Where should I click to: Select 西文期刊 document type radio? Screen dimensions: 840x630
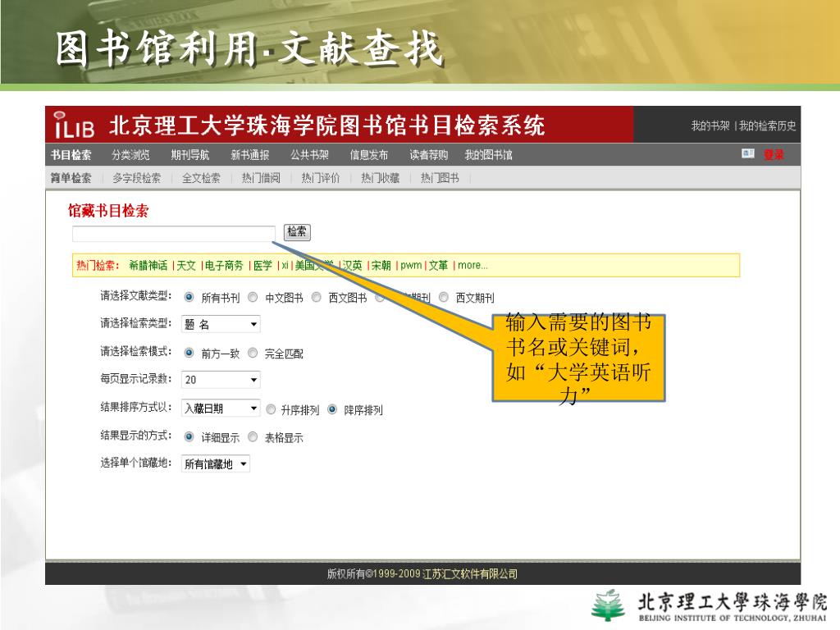[444, 297]
